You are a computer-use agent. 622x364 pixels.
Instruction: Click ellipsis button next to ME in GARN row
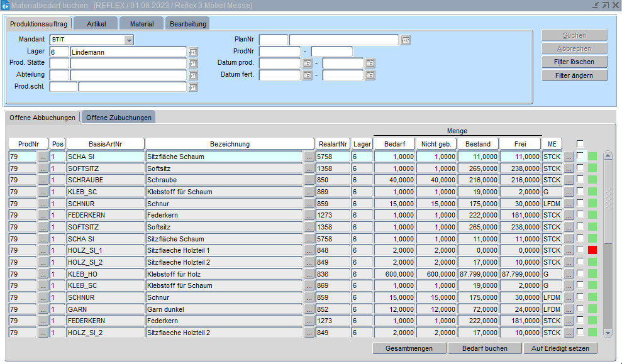[x=569, y=309]
